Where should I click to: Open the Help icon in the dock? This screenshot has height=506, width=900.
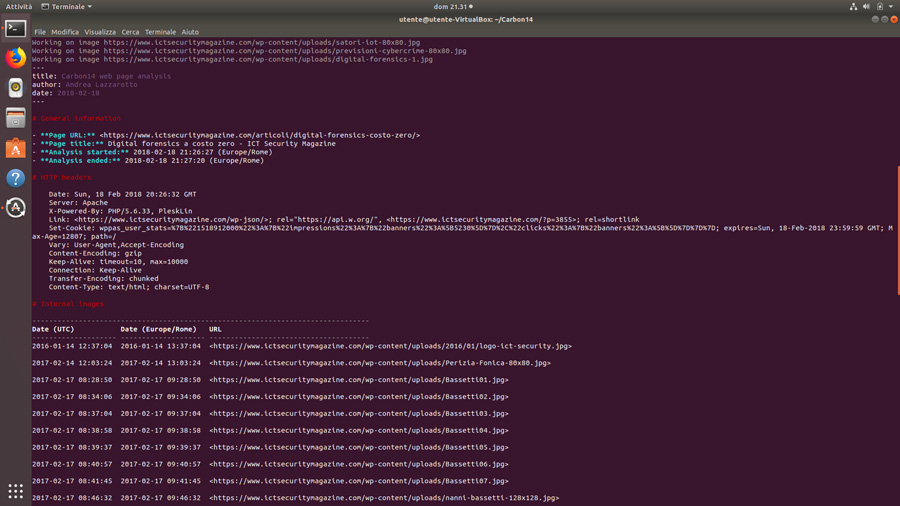15,178
